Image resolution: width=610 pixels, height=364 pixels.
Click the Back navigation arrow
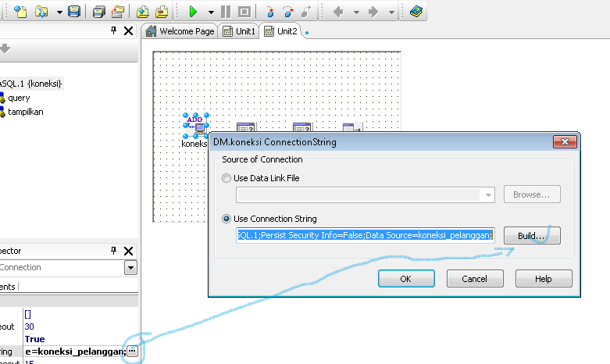pyautogui.click(x=338, y=12)
